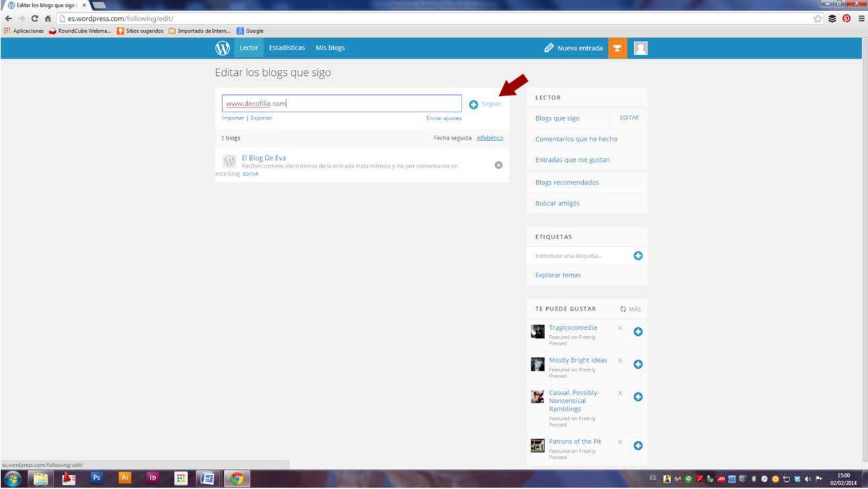Click the WordPress logo in the header
The height and width of the screenshot is (489, 868).
click(222, 48)
